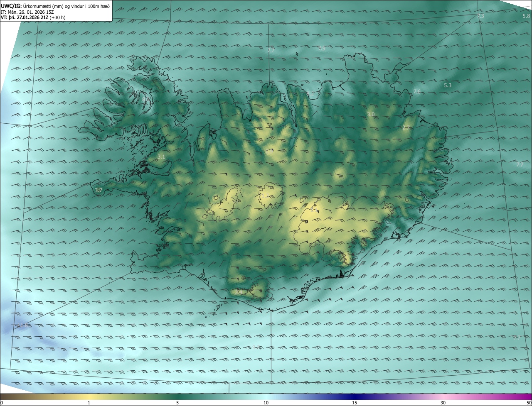532x406 pixels.
Task: Click the 1 tick label on the color scale
Action: coord(89,403)
